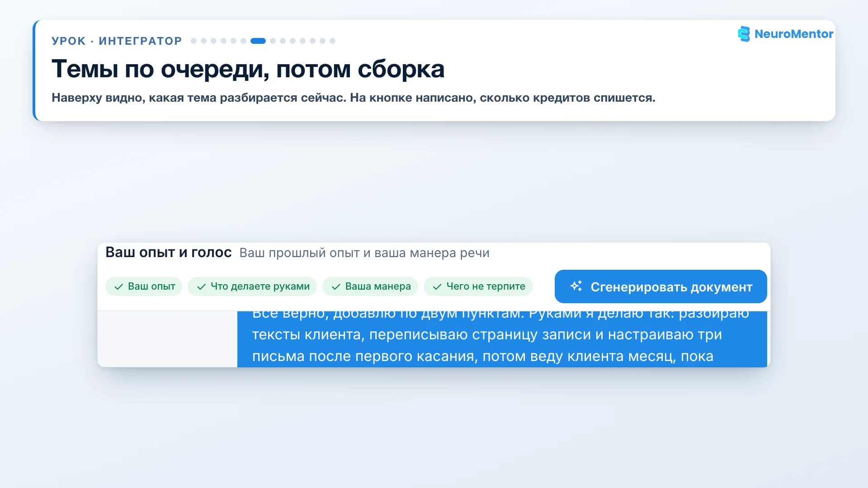Viewport: 868px width, 488px height.
Task: Click the checkmark in Чего не терпите chip
Action: tap(437, 287)
